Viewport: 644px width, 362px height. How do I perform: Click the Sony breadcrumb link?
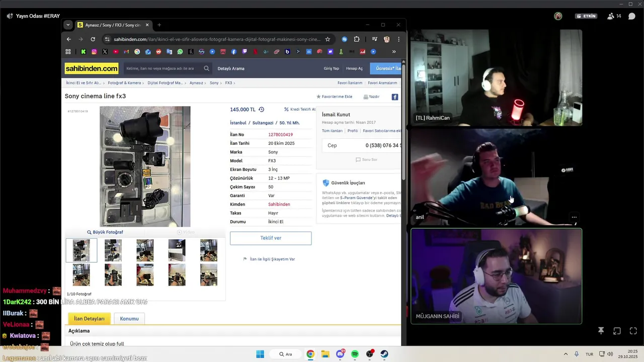tap(214, 83)
